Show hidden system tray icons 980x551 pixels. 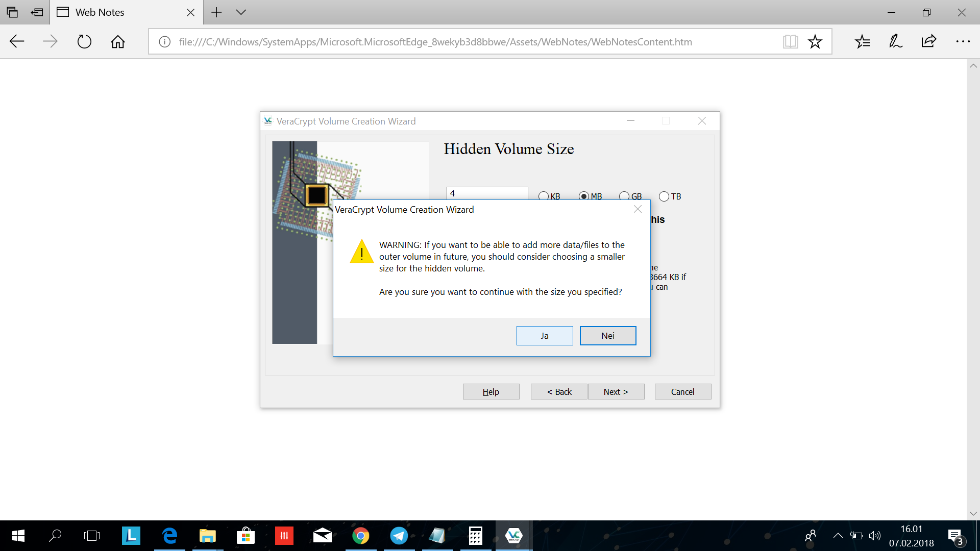point(838,536)
